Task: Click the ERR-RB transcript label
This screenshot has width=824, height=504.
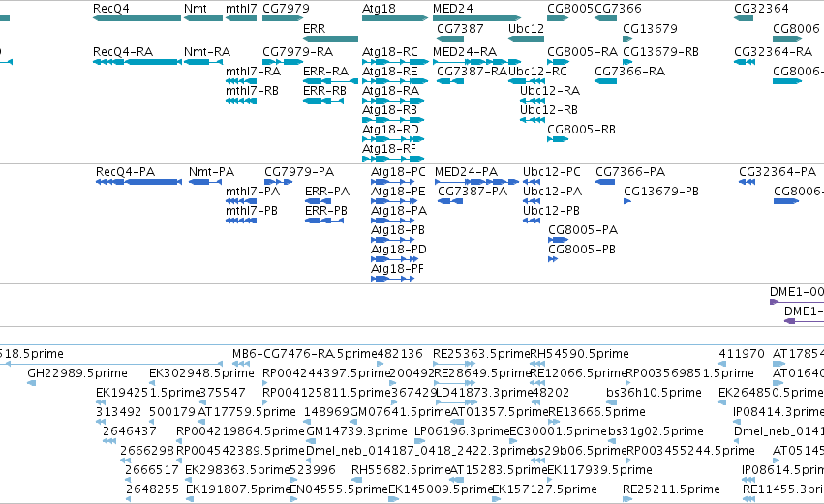Action: click(324, 91)
